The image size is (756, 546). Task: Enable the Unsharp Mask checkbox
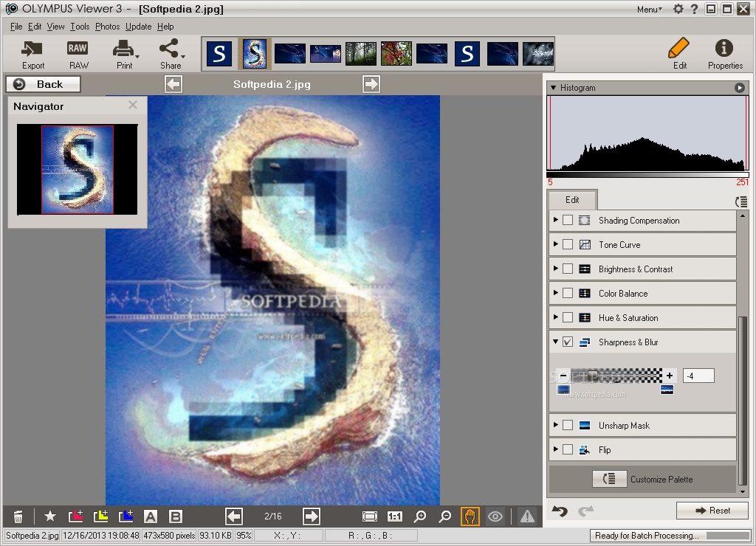(568, 426)
